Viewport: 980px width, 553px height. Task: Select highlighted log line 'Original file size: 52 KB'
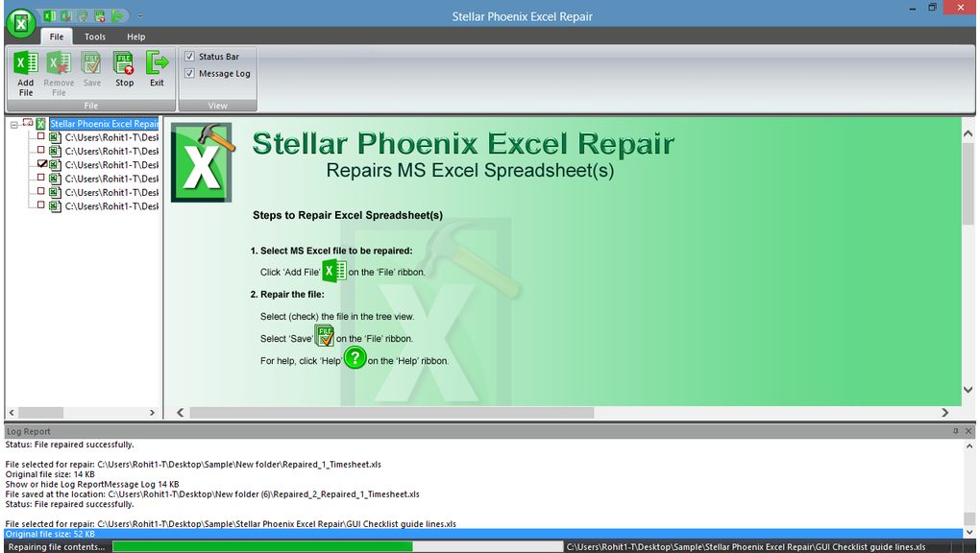pos(483,534)
